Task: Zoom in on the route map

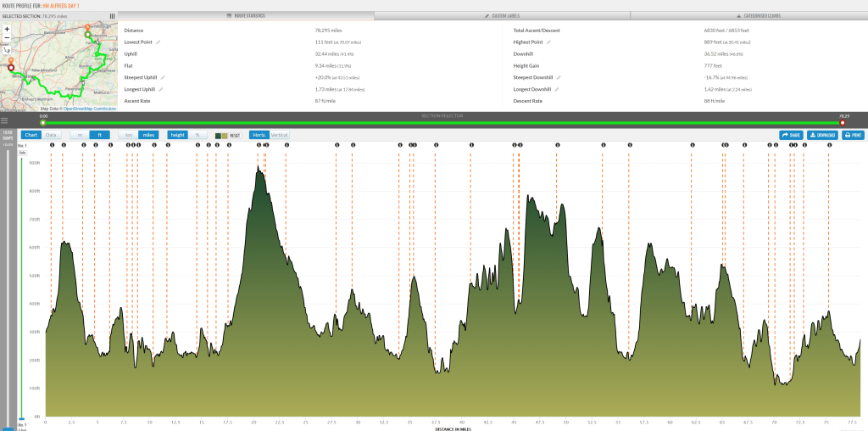Action: click(7, 28)
